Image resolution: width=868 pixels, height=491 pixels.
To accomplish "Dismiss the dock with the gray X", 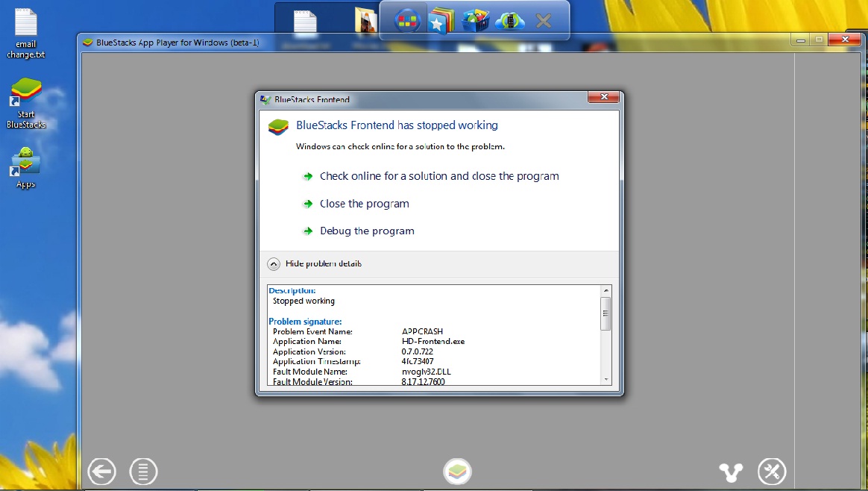I will click(544, 22).
